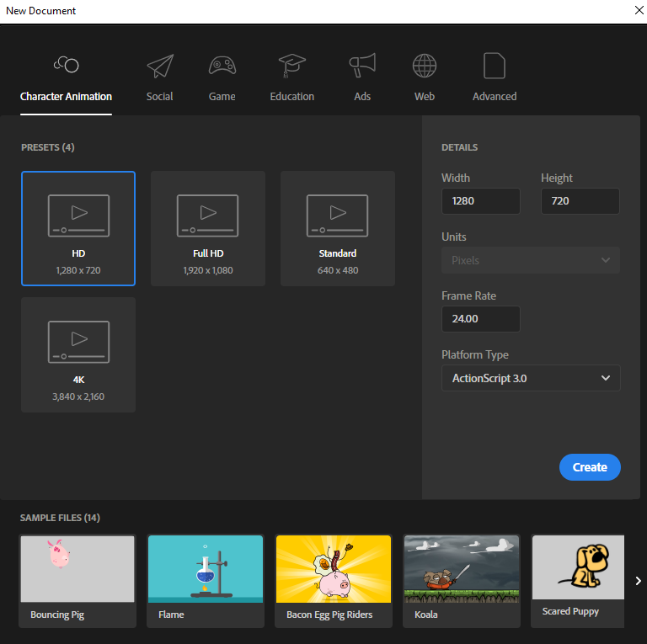Select the HD 1,280 x 720 preset
The width and height of the screenshot is (647, 644).
[78, 228]
